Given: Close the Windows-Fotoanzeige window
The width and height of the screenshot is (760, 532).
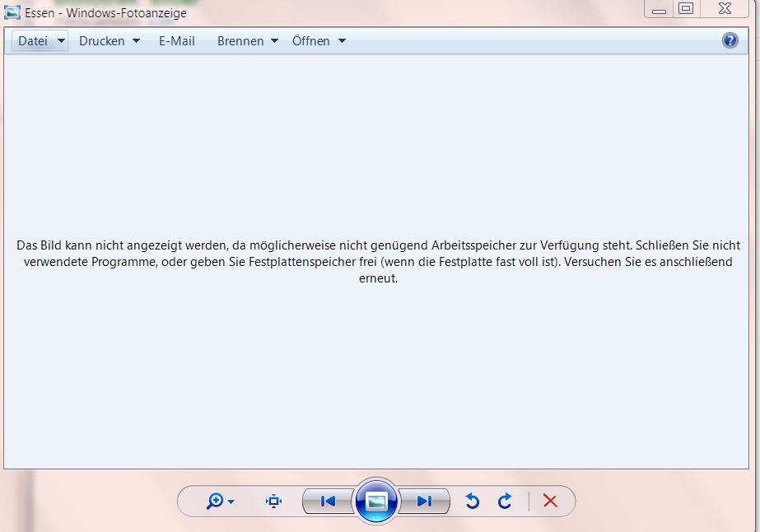Looking at the screenshot, I should pos(725,9).
